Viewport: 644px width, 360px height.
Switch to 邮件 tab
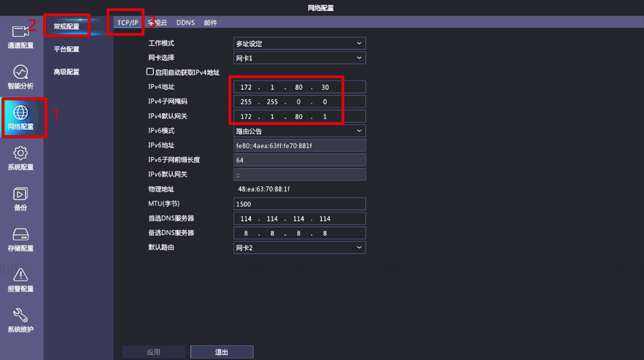pos(210,23)
